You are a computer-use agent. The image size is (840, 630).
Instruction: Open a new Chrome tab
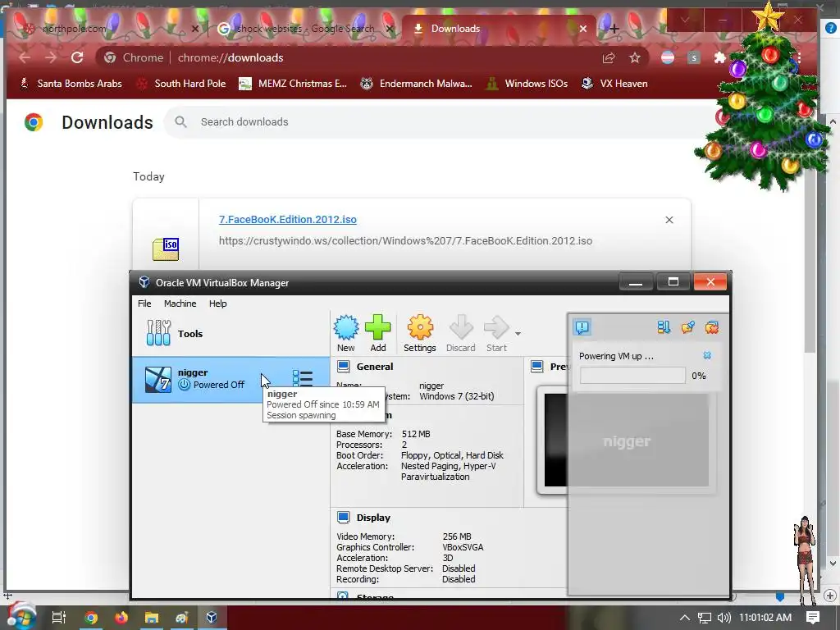(x=614, y=29)
